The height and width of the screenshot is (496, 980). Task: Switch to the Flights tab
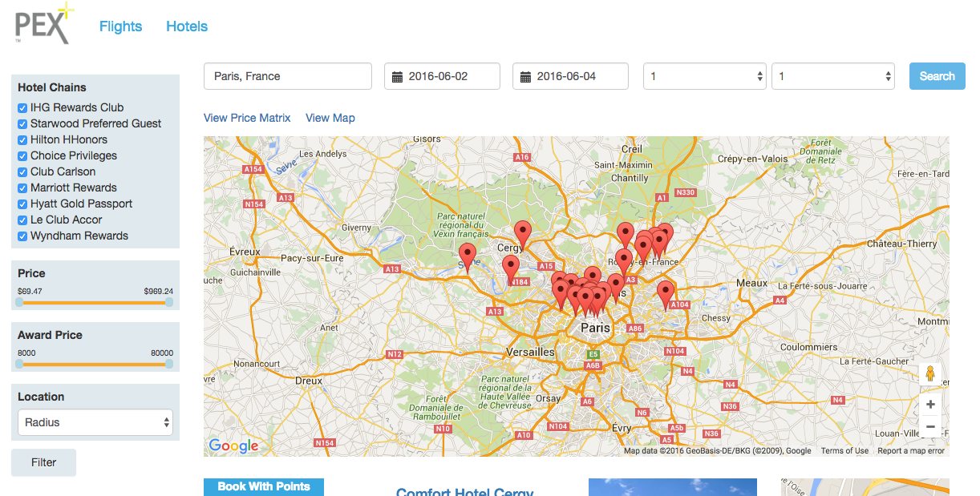pos(120,26)
